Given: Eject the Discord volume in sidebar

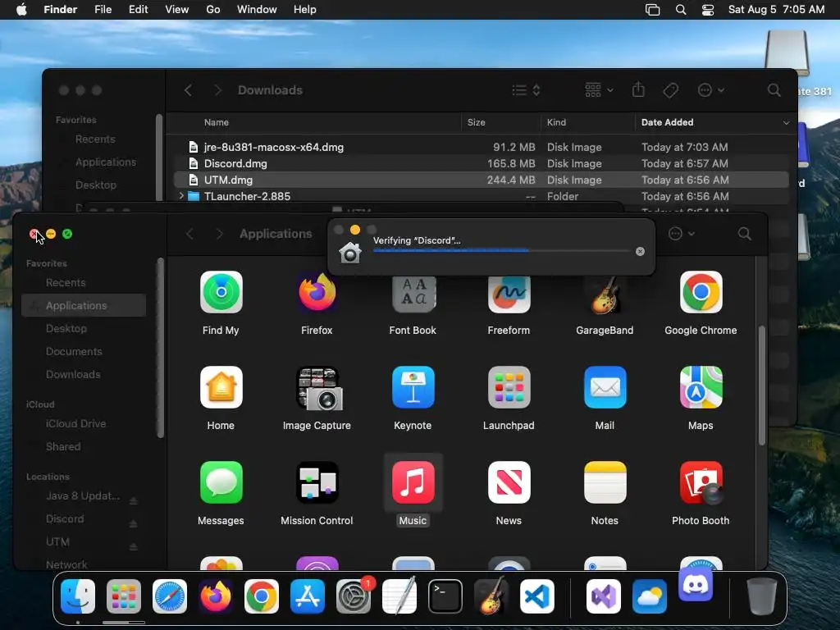Looking at the screenshot, I should coord(134,523).
